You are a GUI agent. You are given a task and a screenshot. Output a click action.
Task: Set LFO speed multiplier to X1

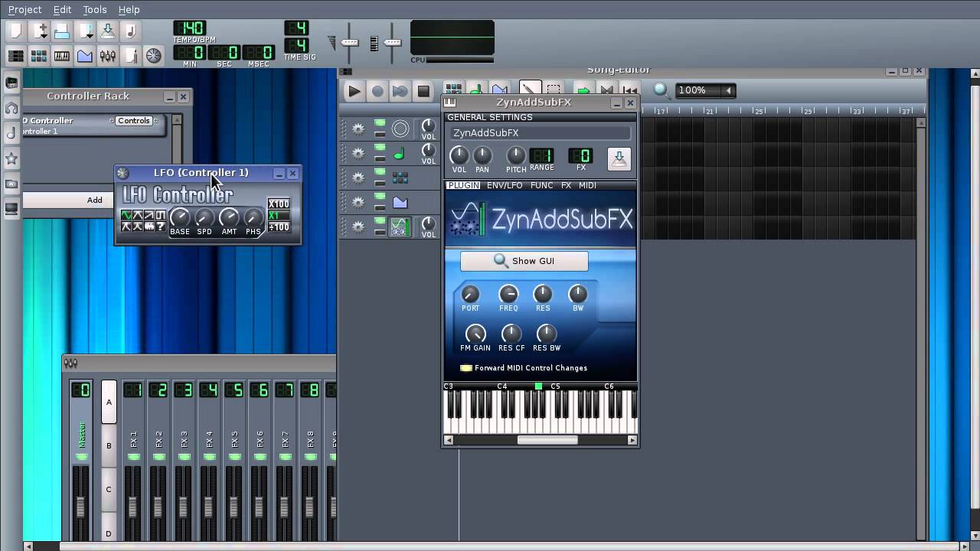(279, 216)
